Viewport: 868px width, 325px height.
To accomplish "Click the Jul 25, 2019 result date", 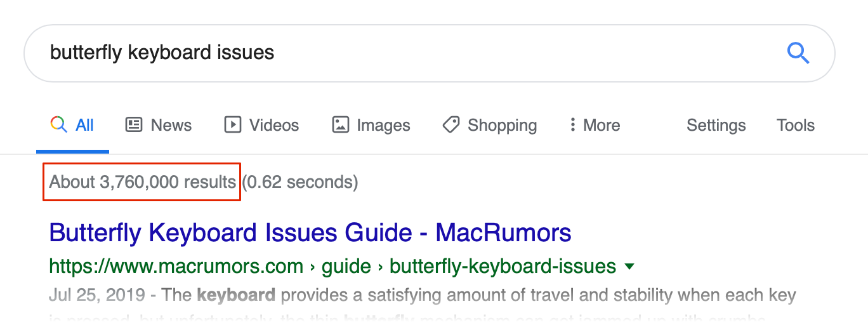I will [x=97, y=295].
